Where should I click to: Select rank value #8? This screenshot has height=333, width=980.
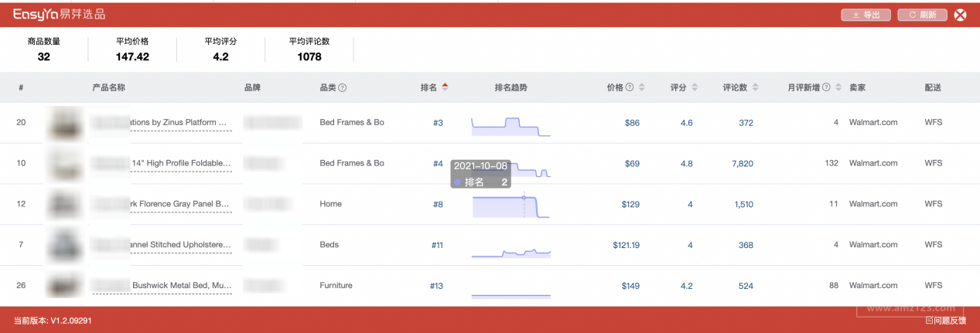click(x=438, y=204)
